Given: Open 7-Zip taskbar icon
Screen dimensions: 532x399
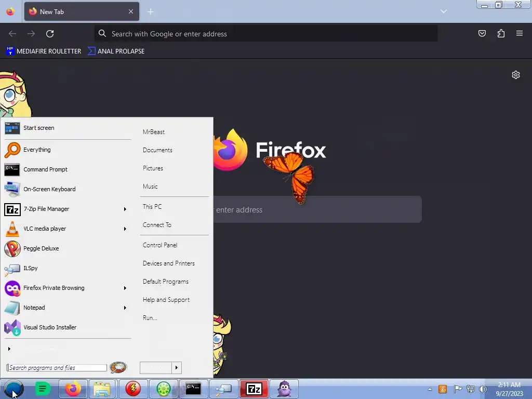Looking at the screenshot, I should pyautogui.click(x=254, y=389).
